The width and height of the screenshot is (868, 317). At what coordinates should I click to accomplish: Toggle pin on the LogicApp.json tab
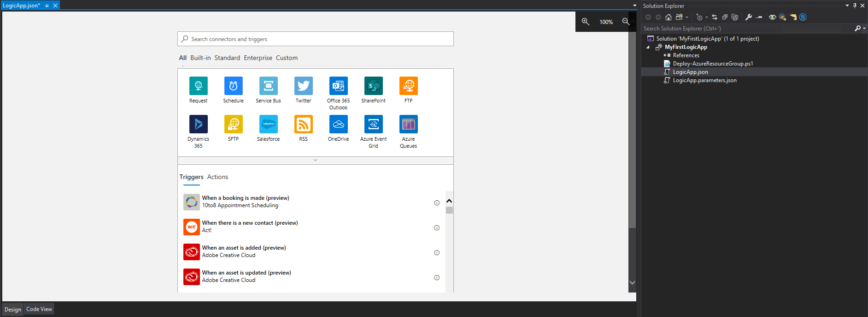click(47, 6)
